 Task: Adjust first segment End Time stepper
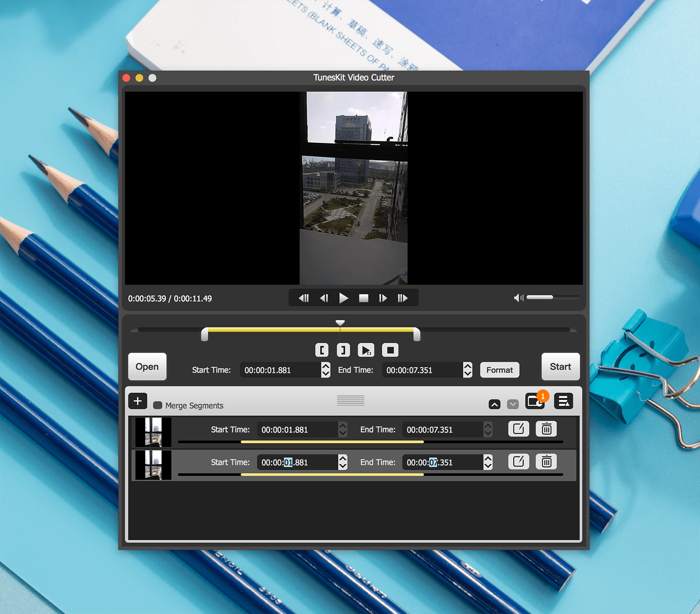point(488,430)
